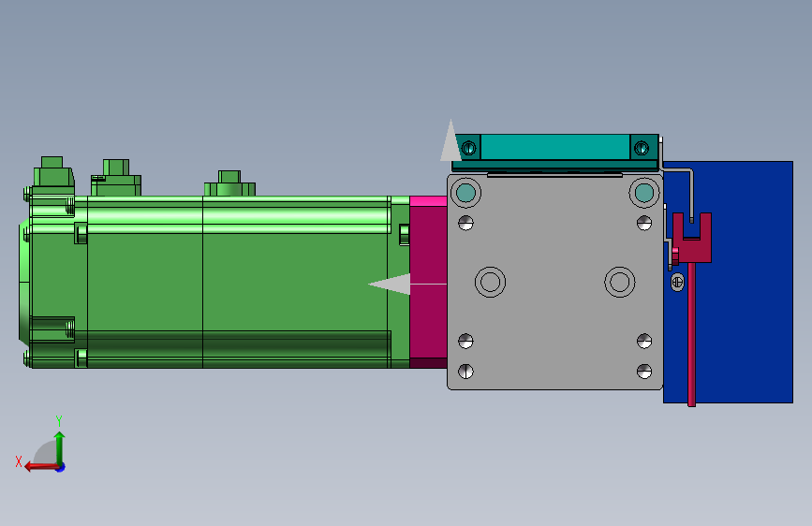The height and width of the screenshot is (526, 812).
Task: Click the blue Z-axis dot of the triad
Action: coord(61,467)
